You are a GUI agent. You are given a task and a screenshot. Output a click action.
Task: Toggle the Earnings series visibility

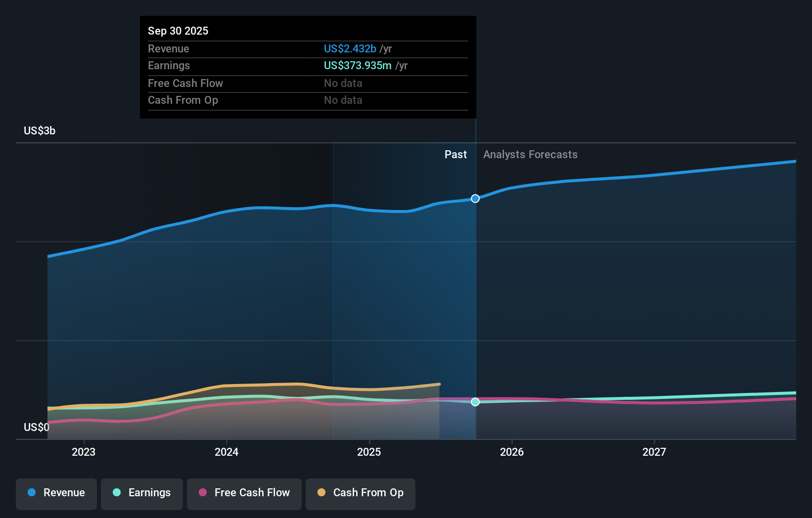[x=142, y=493]
